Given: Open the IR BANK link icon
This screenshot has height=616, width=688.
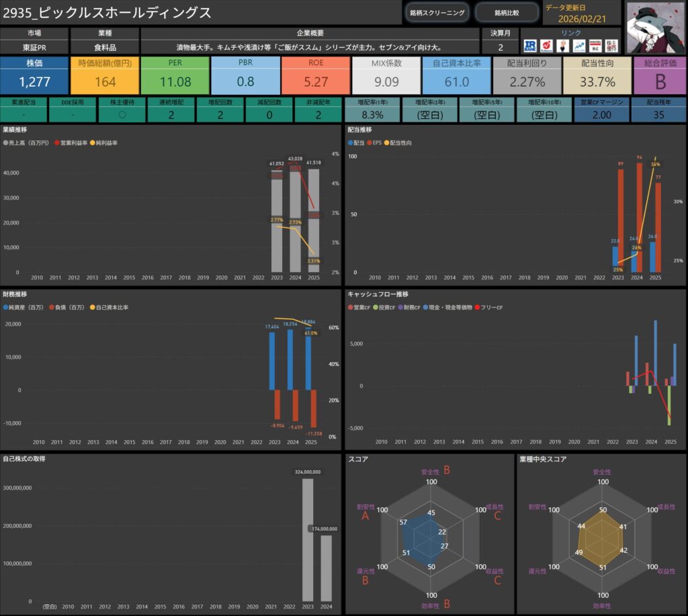Looking at the screenshot, I should pos(530,46).
